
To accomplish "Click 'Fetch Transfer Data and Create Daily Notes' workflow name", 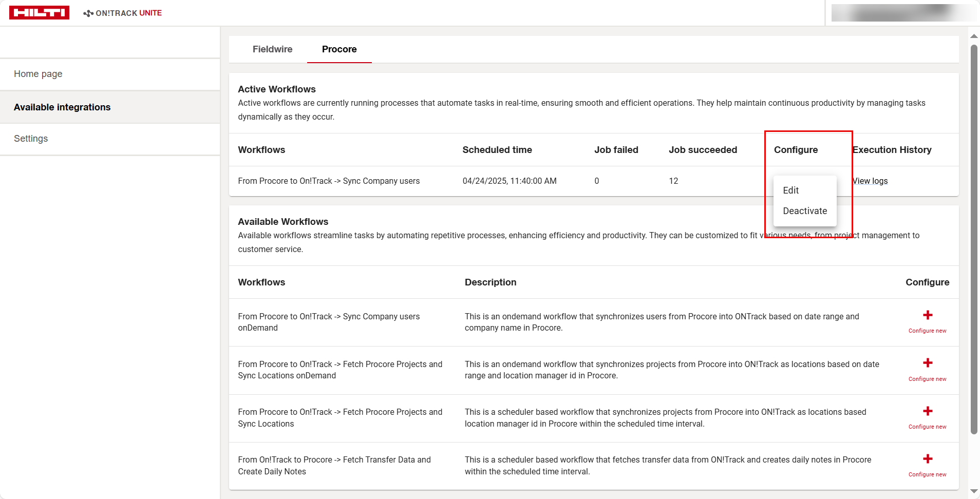I will point(334,466).
